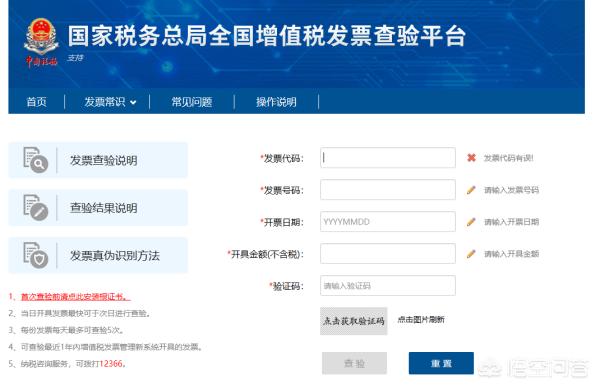Screen dimensions: 600x389
Task: Click the 请输入开具金额 hint text
Action: click(x=511, y=254)
